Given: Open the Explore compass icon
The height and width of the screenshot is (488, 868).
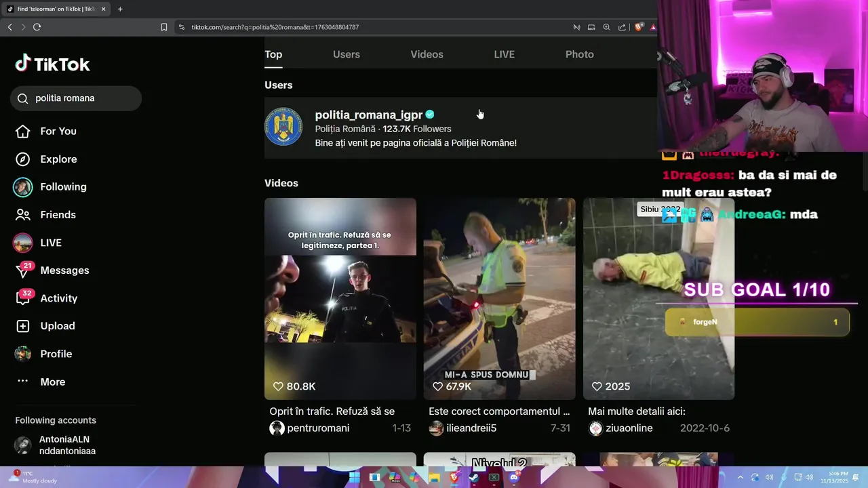Looking at the screenshot, I should click(23, 159).
